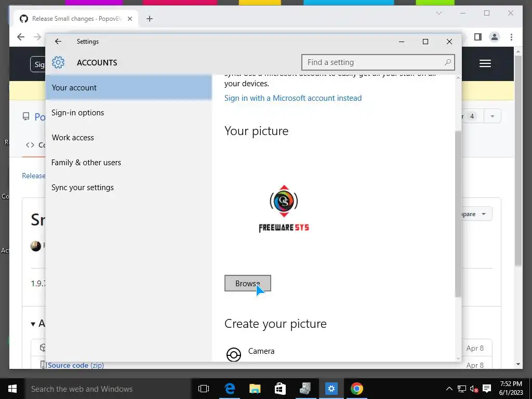
Task: Click the Browse button
Action: coord(248,283)
